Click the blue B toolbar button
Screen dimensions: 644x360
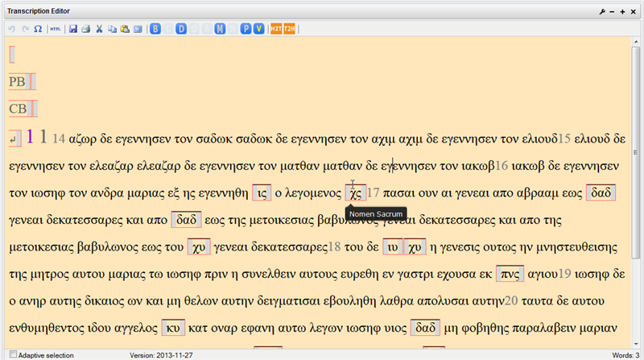point(156,29)
